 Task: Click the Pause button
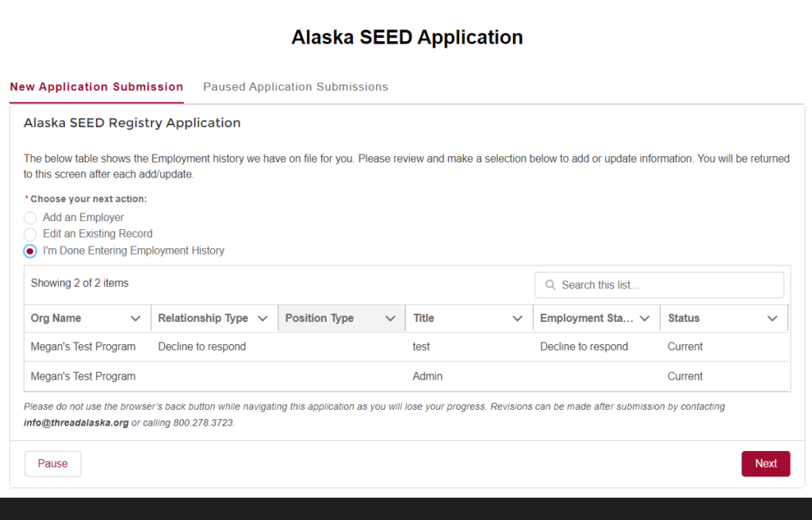(x=52, y=464)
